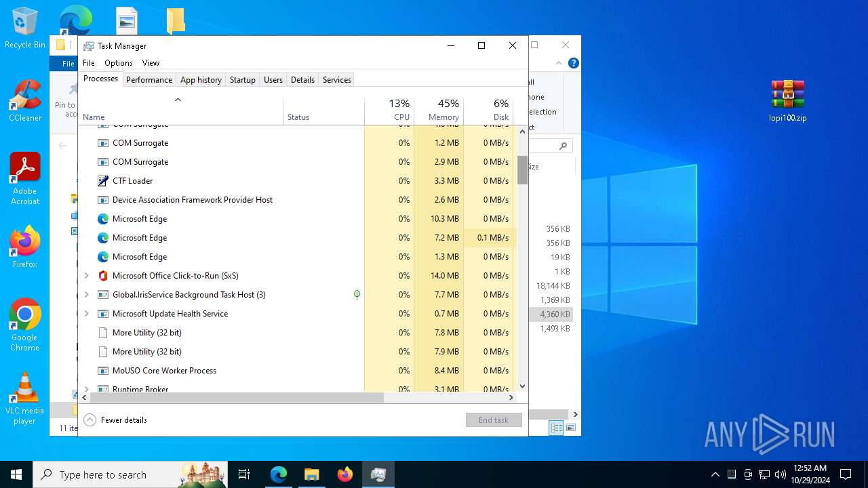This screenshot has height=488, width=868.
Task: Click the File Explorer search field
Action: [x=552, y=146]
